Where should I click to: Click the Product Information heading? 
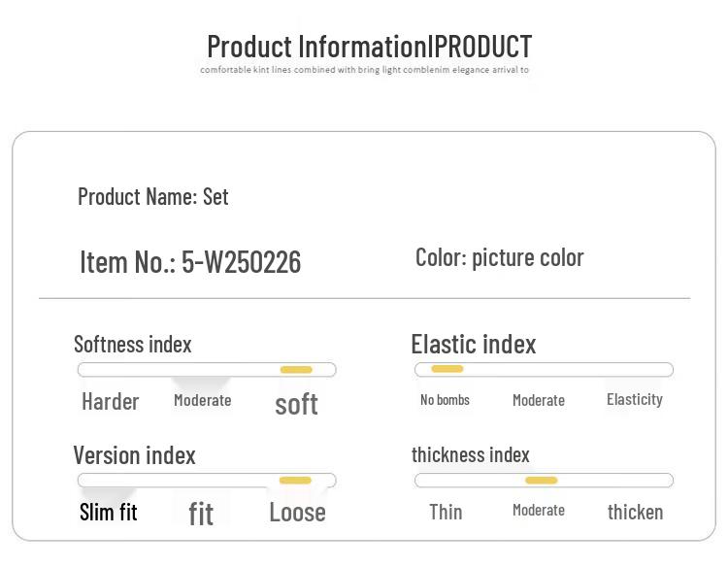[369, 46]
